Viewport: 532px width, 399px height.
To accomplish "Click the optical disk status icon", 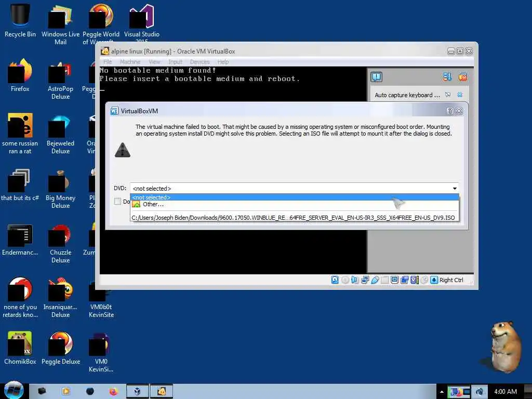I will pos(345,280).
